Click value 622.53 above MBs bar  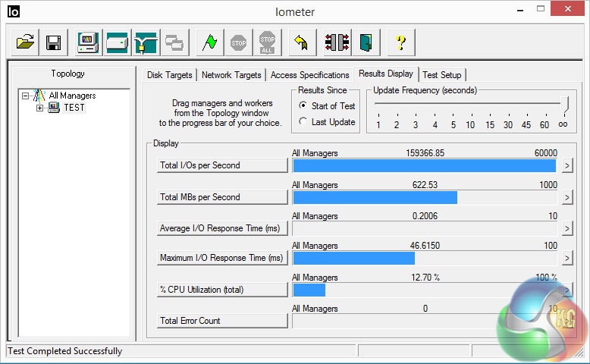tap(425, 185)
